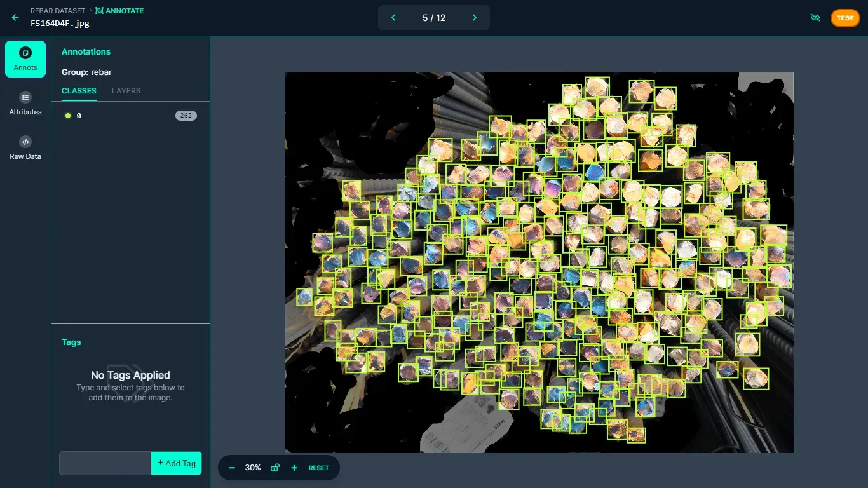Toggle annotation visibility with the eye-slash icon
The height and width of the screenshot is (488, 868).
(815, 17)
